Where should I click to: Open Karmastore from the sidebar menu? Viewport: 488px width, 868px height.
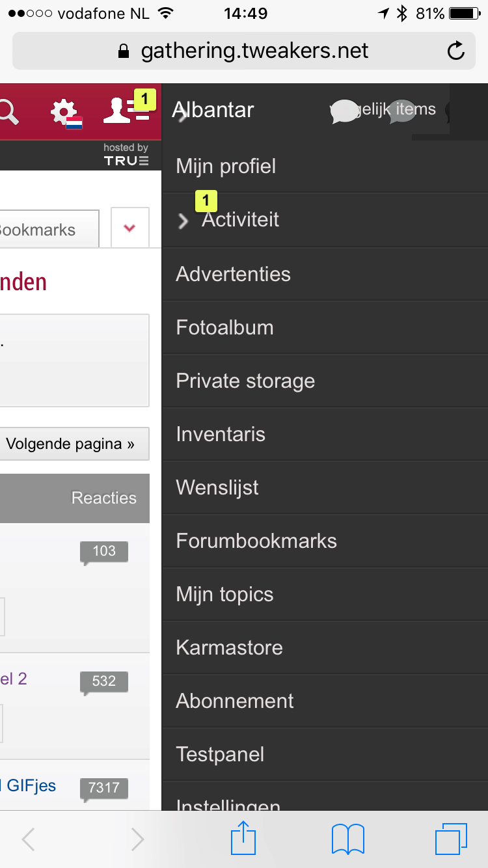click(229, 647)
